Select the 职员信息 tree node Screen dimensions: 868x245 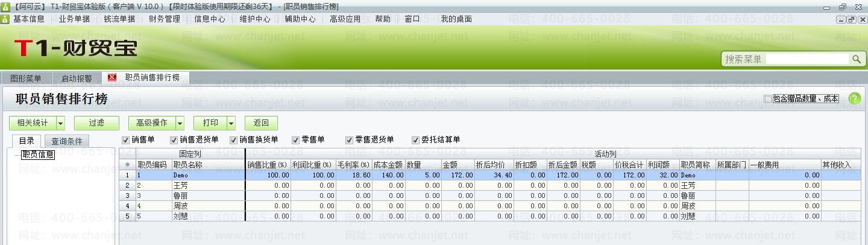click(x=38, y=154)
